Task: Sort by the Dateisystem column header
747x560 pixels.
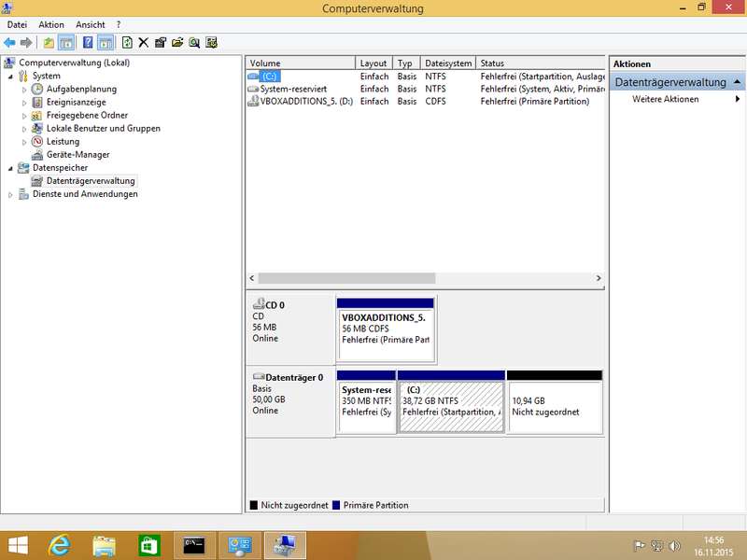Action: click(448, 63)
